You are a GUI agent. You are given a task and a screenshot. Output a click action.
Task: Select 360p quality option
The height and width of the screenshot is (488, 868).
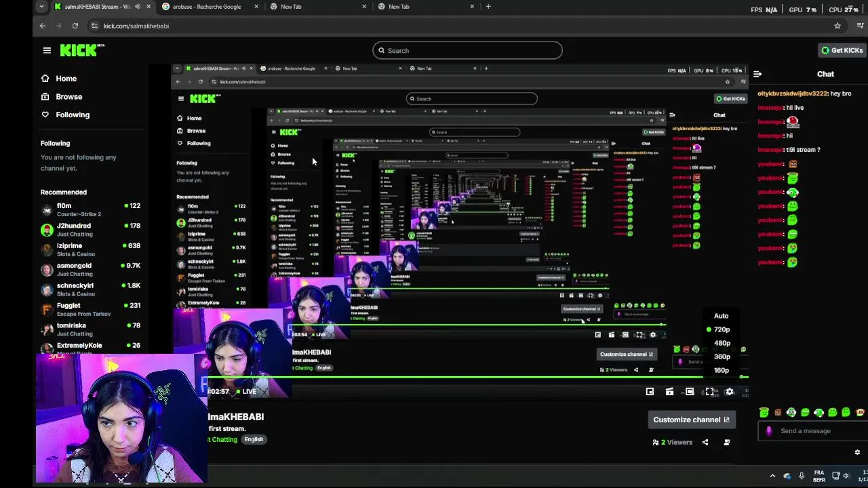(x=722, y=357)
